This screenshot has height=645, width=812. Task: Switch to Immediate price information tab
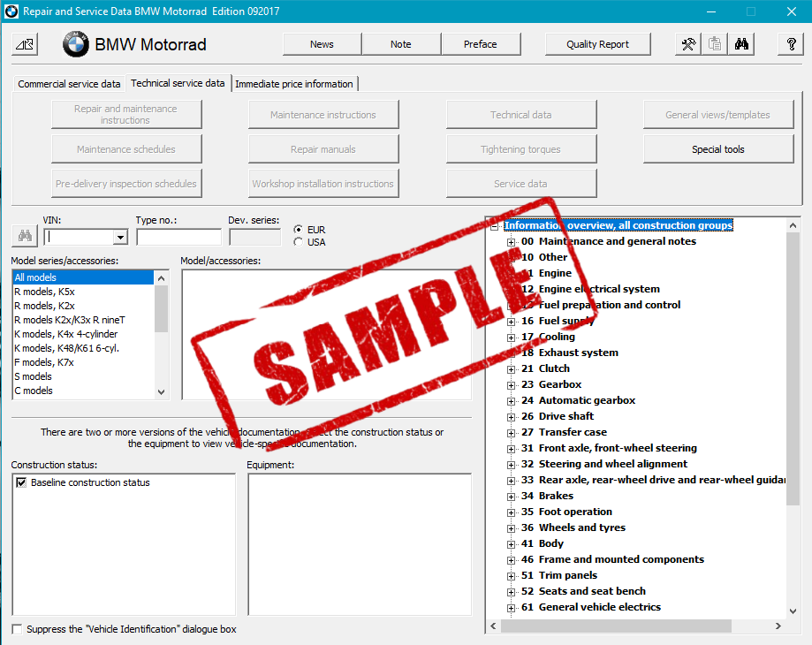pyautogui.click(x=294, y=84)
